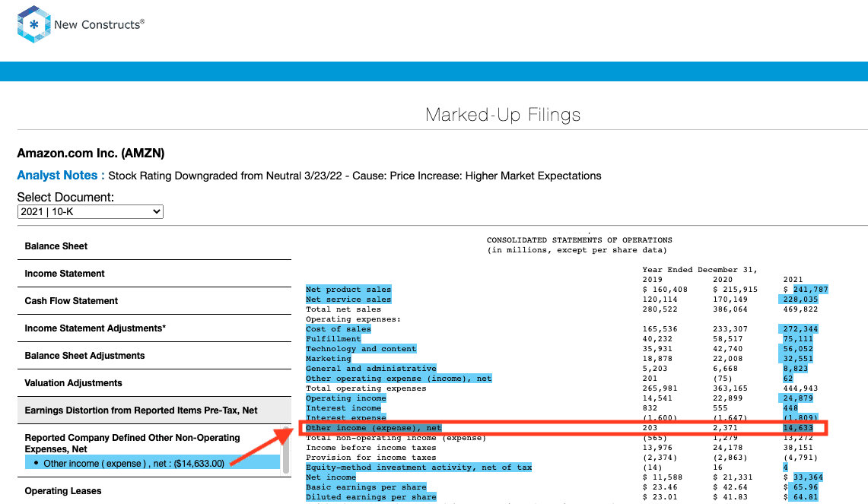Click the Stock Rating Downgraded analyst note text
Viewport: 868px width, 504px height.
pyautogui.click(x=355, y=176)
